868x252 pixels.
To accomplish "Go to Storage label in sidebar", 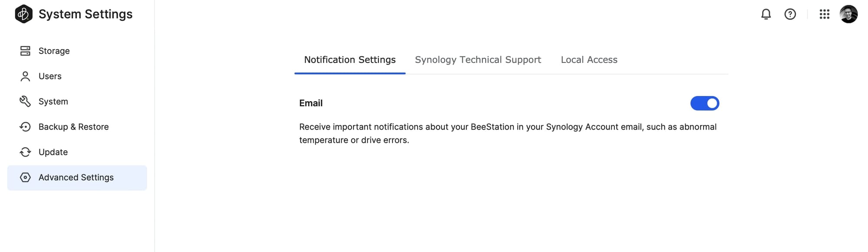I will [x=54, y=51].
